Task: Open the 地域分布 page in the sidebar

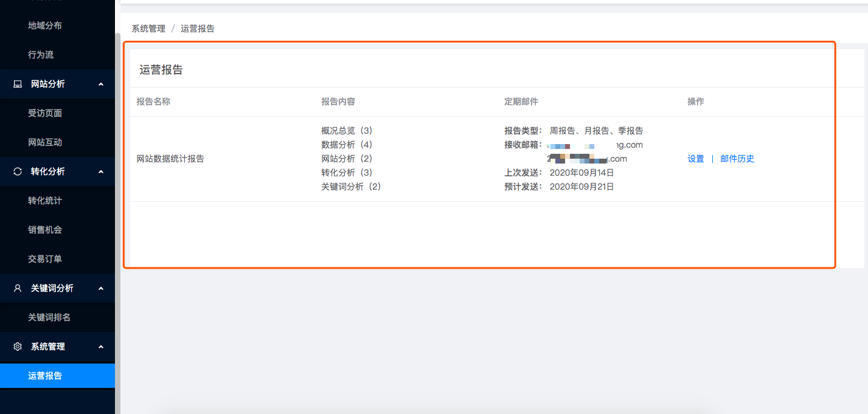Action: (x=45, y=26)
